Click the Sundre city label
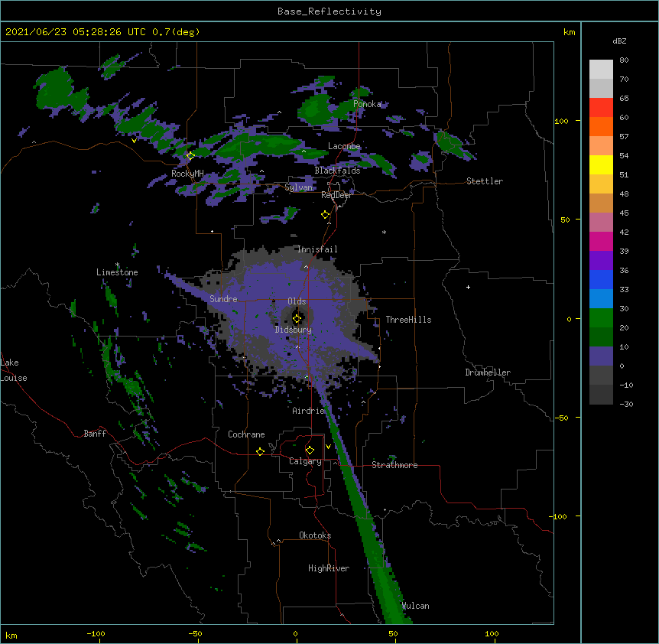Screen dimensions: 659x644 [x=223, y=299]
